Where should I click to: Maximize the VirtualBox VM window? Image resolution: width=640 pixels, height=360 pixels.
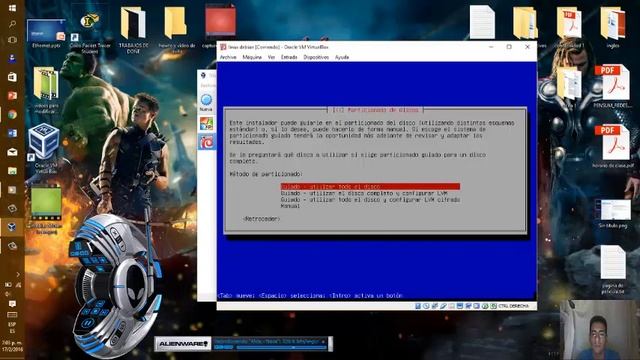click(x=509, y=47)
